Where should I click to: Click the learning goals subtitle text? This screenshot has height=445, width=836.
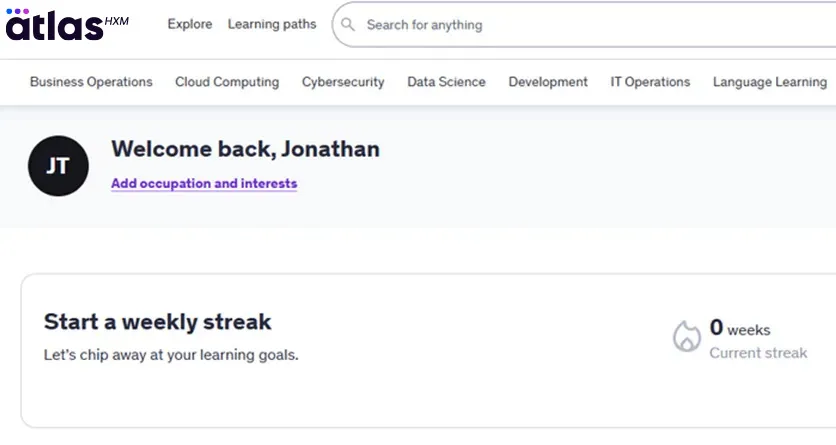coord(171,355)
